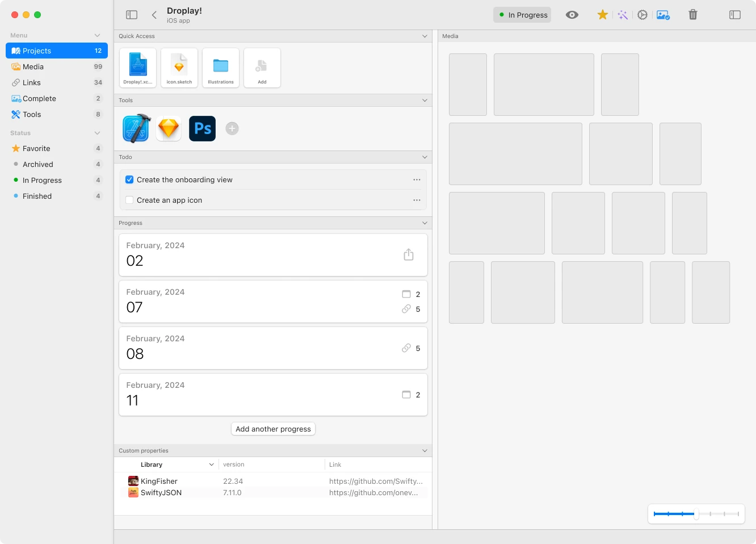The height and width of the screenshot is (544, 756).
Task: Open the magic wand sparkle icon
Action: pyautogui.click(x=623, y=15)
